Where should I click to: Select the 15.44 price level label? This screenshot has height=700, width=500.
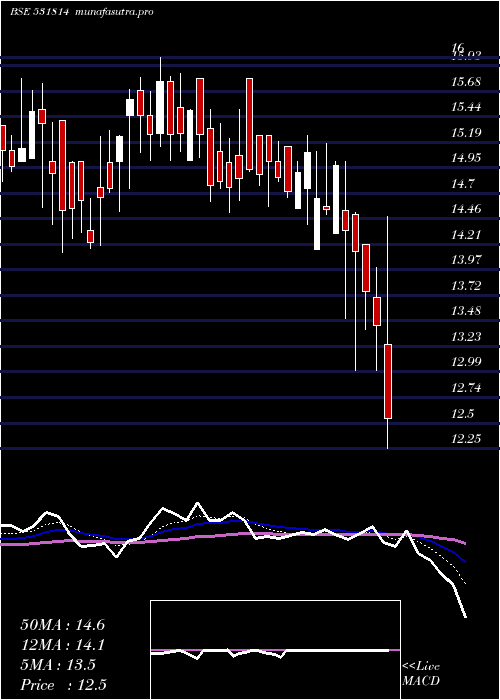[x=467, y=107]
